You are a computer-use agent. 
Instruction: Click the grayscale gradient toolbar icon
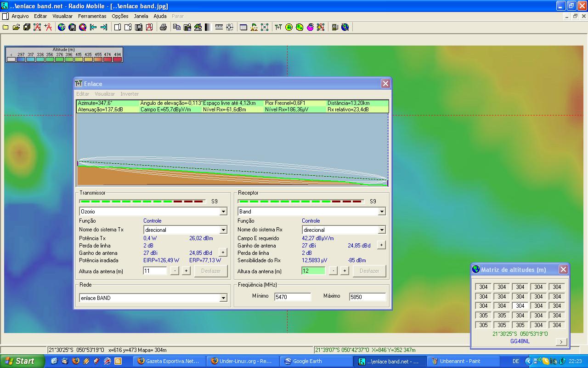click(207, 28)
